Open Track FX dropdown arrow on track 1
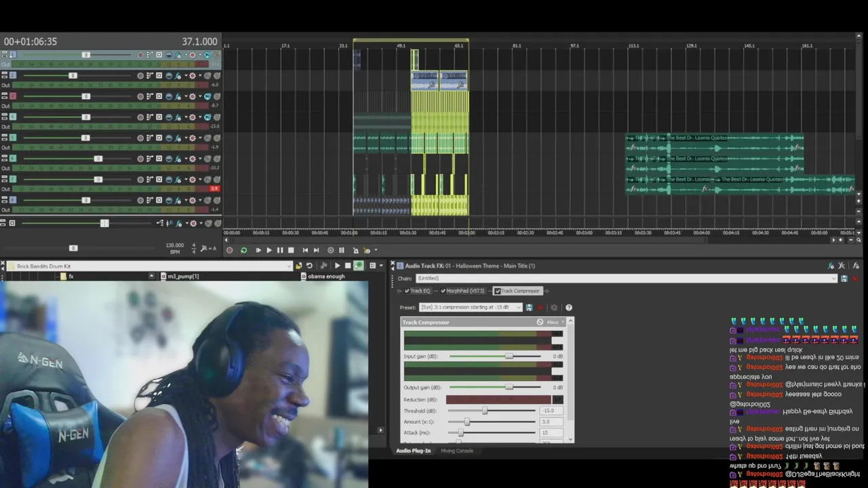 [x=186, y=55]
